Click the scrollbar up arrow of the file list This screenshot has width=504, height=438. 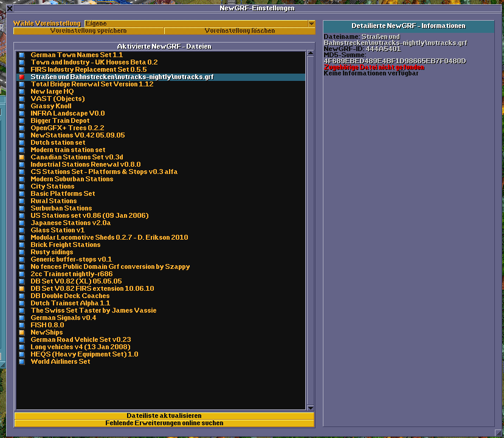click(x=310, y=55)
